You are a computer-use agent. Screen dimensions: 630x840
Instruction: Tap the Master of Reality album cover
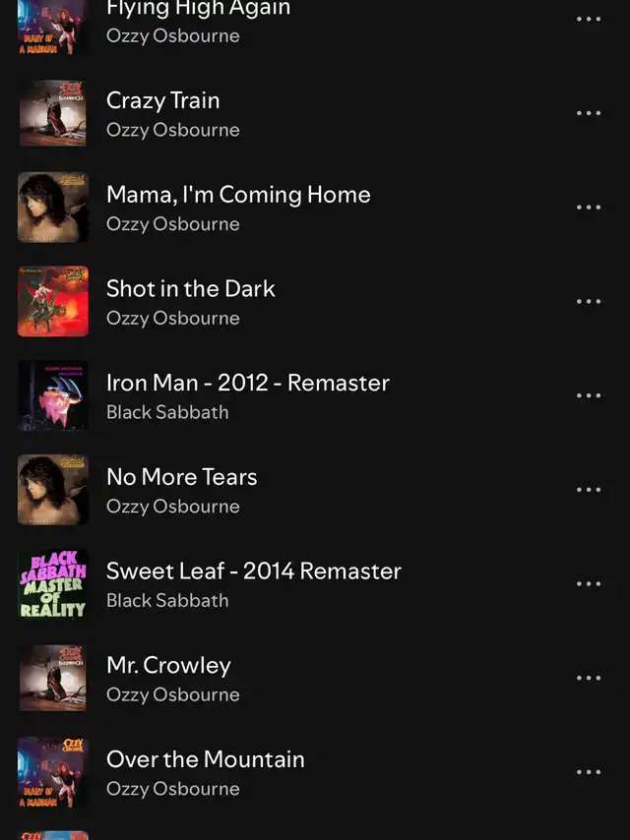pos(53,584)
